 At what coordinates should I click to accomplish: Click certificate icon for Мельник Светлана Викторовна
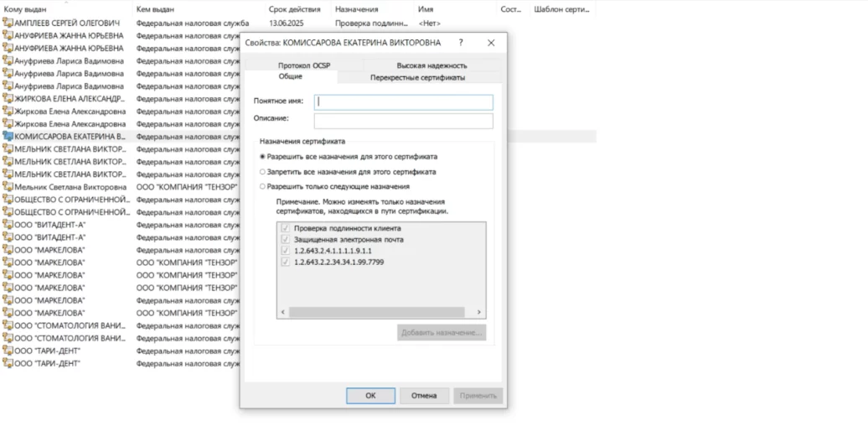8,187
